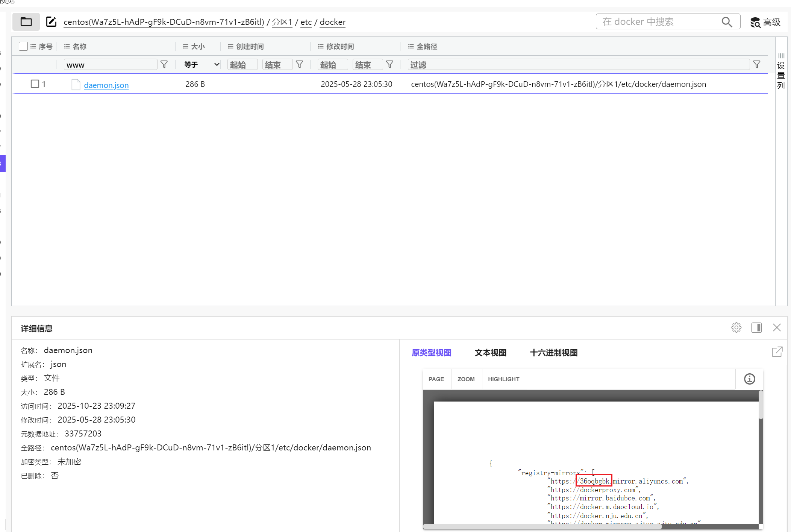Screen dimensions: 791x532
Task: Toggle detail panel side layout icon
Action: (x=756, y=327)
